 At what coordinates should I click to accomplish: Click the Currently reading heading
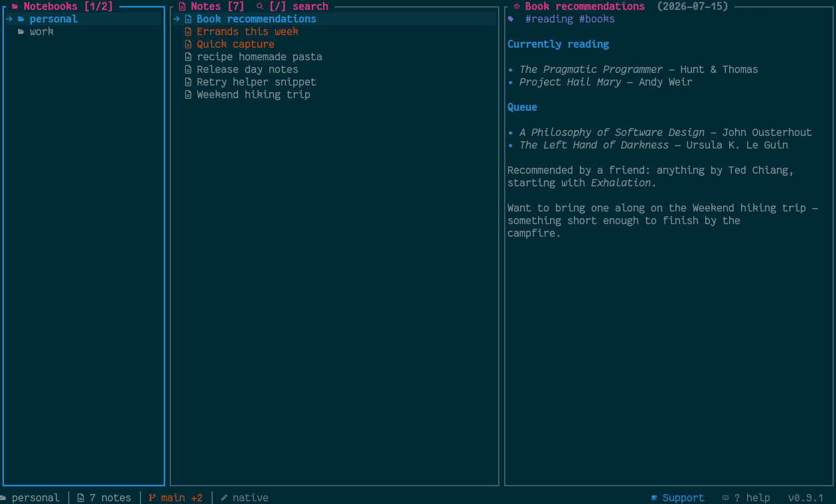(x=558, y=44)
